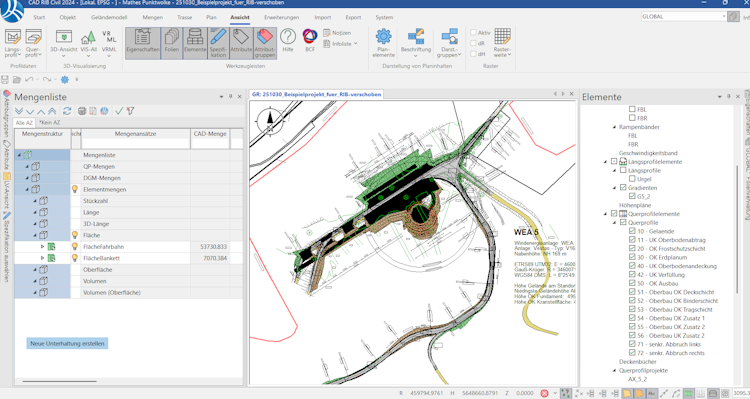Enable the dH raster checkbox
Viewport: 750px width, 399px height.
[474, 54]
